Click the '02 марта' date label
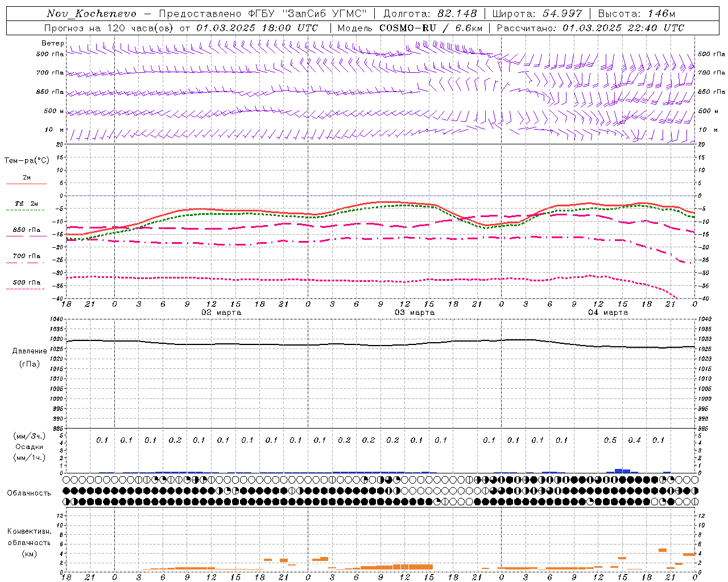Screen dimensions: 728x582 click(221, 313)
